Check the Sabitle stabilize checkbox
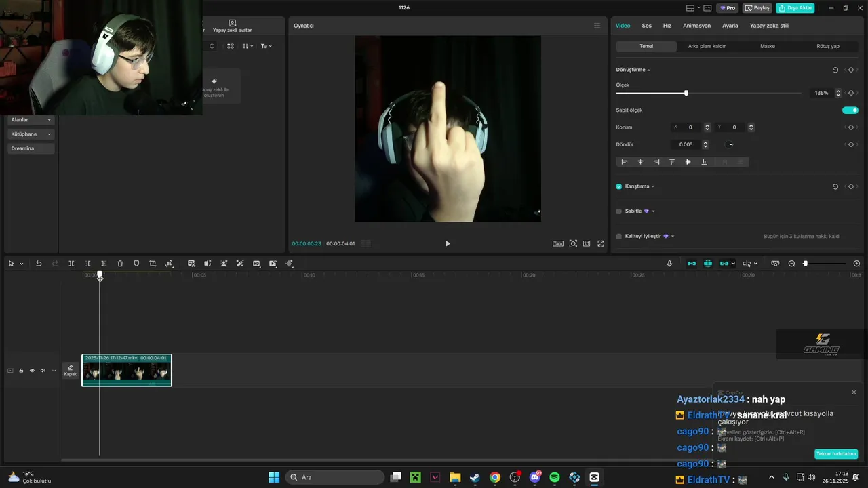This screenshot has width=868, height=488. click(619, 211)
